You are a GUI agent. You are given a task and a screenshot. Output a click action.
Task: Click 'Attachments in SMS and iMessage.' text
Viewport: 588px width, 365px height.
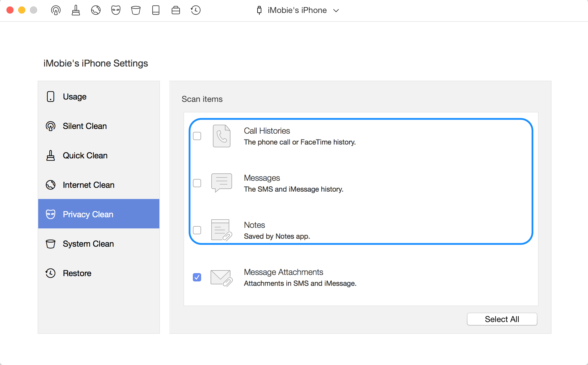300,283
